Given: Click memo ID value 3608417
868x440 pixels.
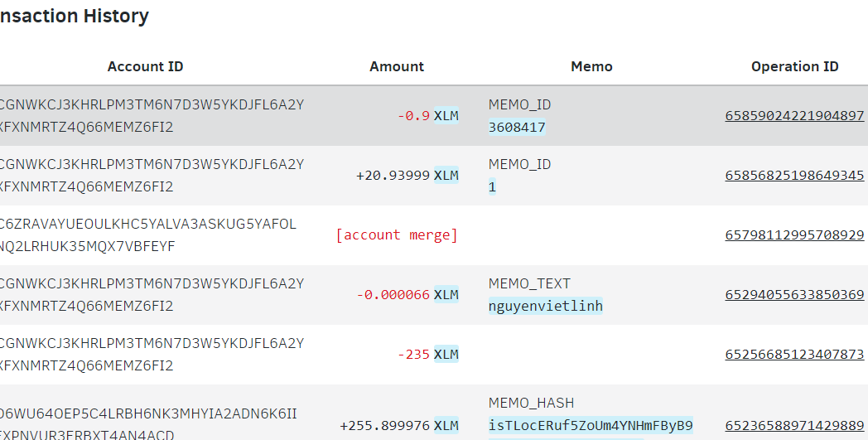Looking at the screenshot, I should point(517,128).
